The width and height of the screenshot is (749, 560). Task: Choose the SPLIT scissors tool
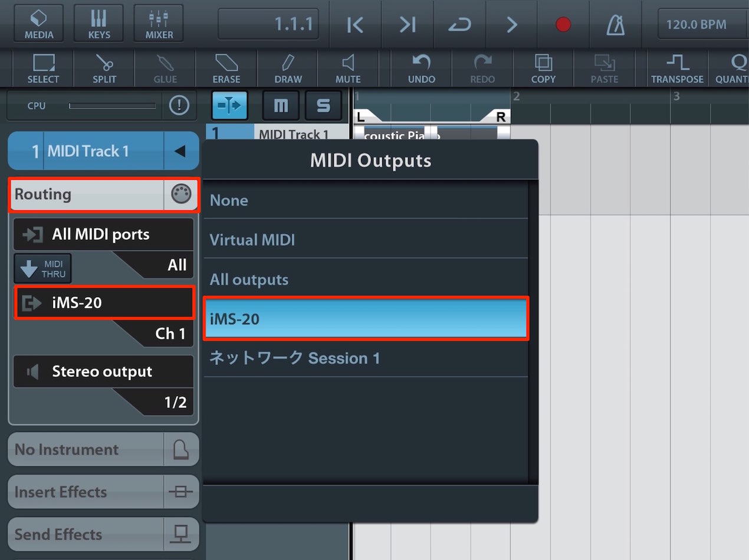104,68
